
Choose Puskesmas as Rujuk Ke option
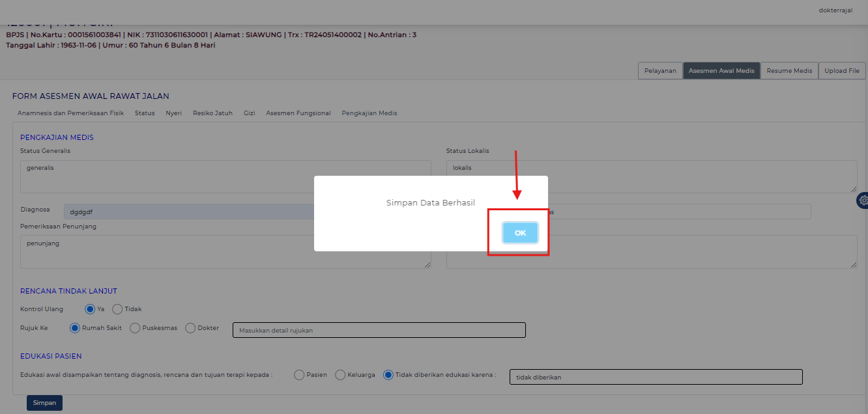click(x=135, y=328)
